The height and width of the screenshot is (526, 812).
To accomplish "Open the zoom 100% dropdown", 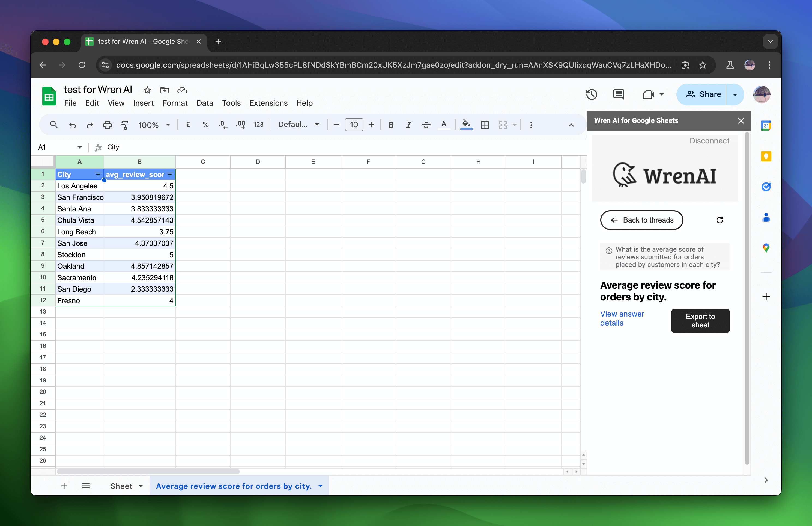I will [154, 125].
